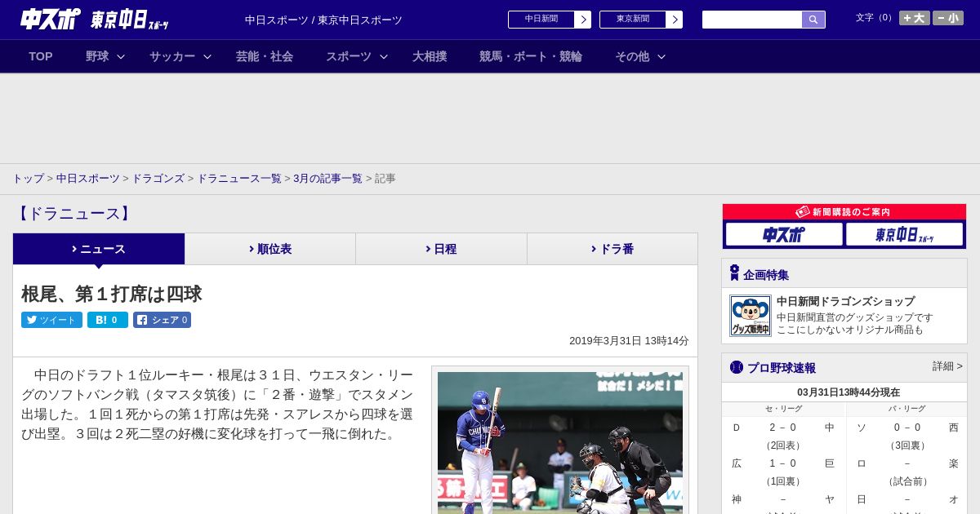Open 中日新聞 link button
980x514 pixels.
(x=541, y=20)
